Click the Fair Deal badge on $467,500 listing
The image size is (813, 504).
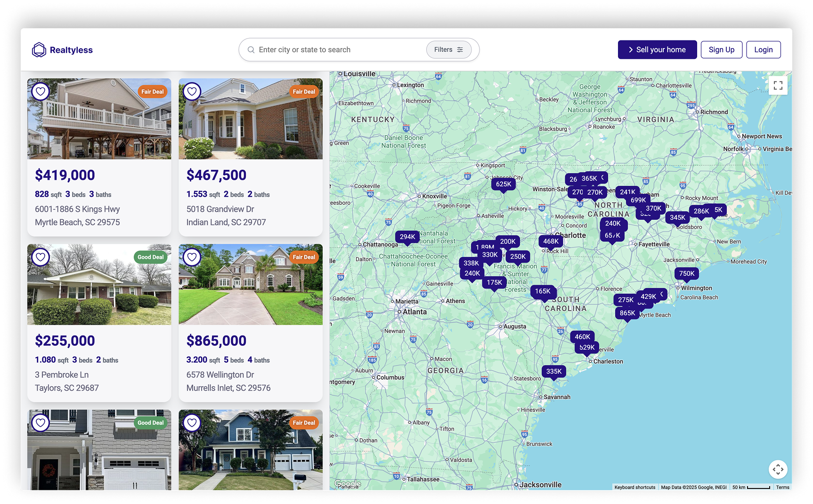(304, 92)
